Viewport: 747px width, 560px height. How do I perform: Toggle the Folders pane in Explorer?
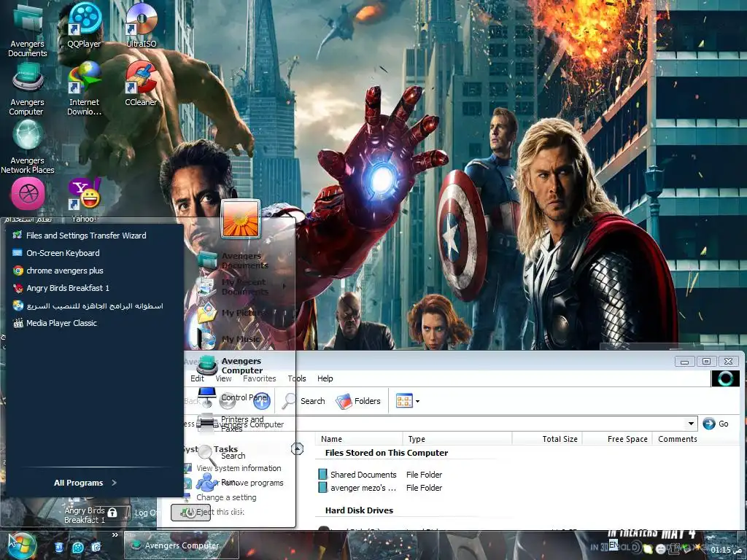pos(358,401)
